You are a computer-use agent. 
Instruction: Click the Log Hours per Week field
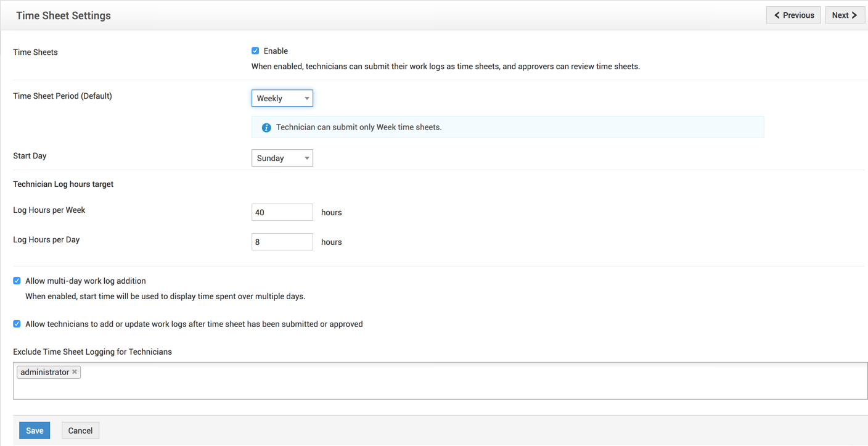click(282, 212)
